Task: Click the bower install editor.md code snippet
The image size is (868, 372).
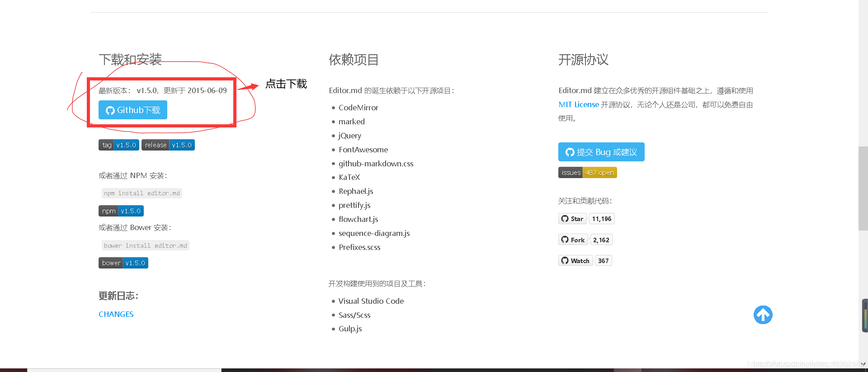Action: pyautogui.click(x=146, y=245)
